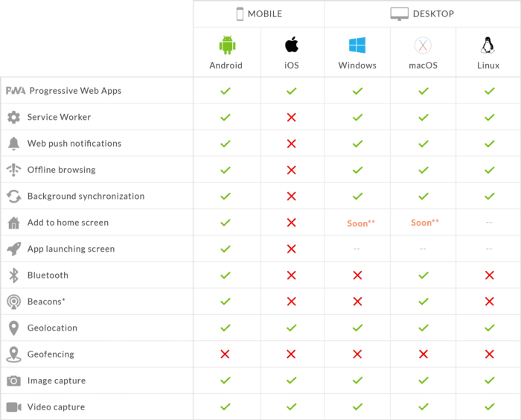Click the Image capture camera icon
Viewport: 521px width, 420px height.
coord(13,381)
